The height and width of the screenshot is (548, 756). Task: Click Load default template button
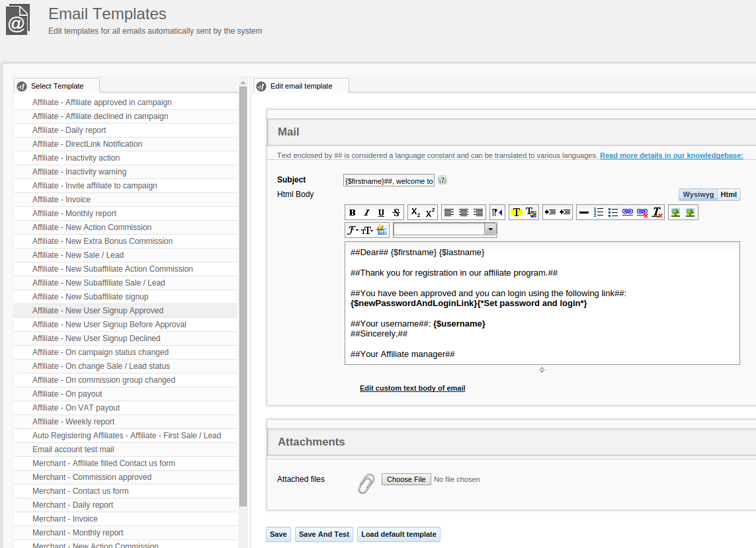(399, 535)
